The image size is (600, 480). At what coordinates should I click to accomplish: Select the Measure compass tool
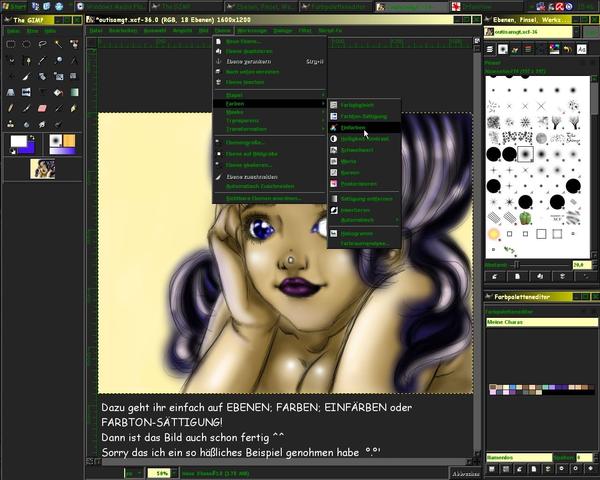tap(74, 60)
